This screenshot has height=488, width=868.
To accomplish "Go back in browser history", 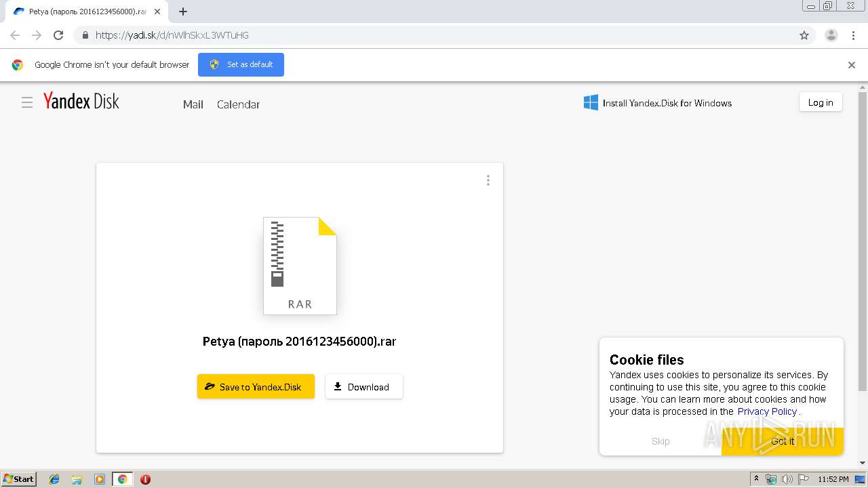I will (x=15, y=35).
